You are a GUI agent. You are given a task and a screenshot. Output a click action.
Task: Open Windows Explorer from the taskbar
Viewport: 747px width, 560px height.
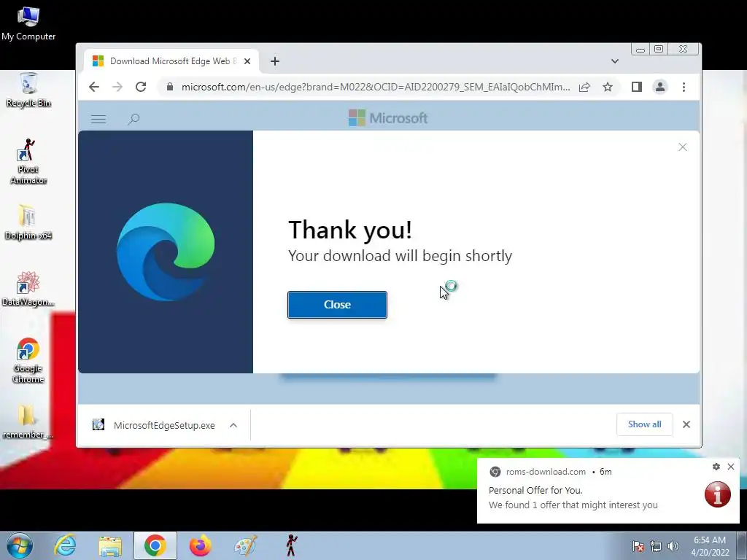110,545
